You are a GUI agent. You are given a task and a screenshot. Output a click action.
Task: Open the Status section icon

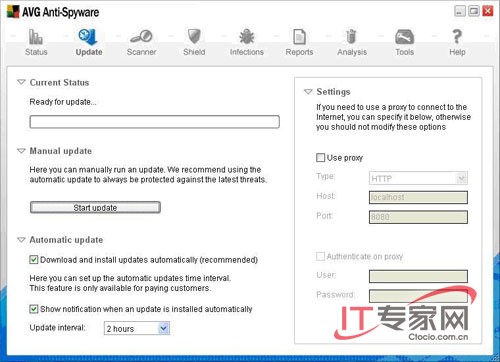click(x=36, y=37)
